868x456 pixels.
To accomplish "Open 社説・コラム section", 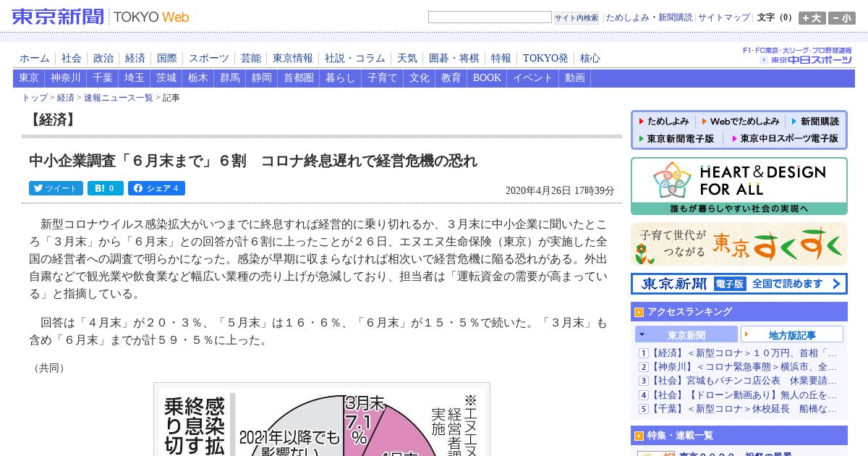I will coord(355,59).
